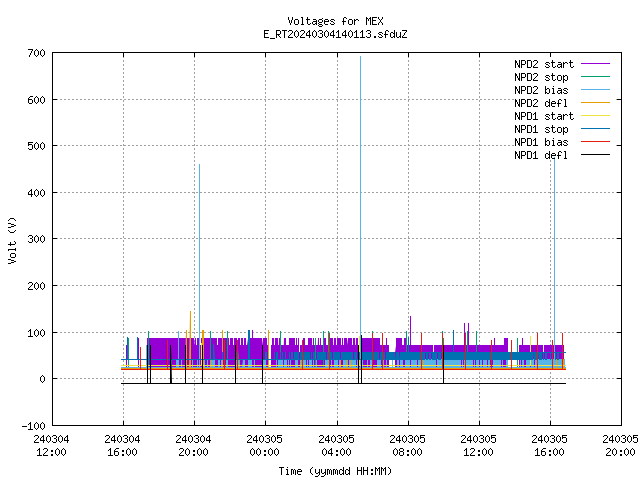
Task: Click the green NPD2 stop legend line
Action: click(x=596, y=77)
